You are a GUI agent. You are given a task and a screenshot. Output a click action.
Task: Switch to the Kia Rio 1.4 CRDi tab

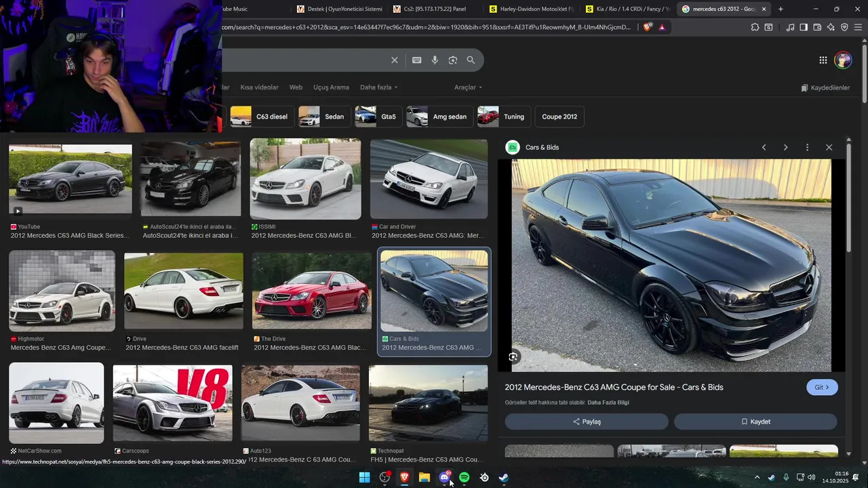pos(627,9)
